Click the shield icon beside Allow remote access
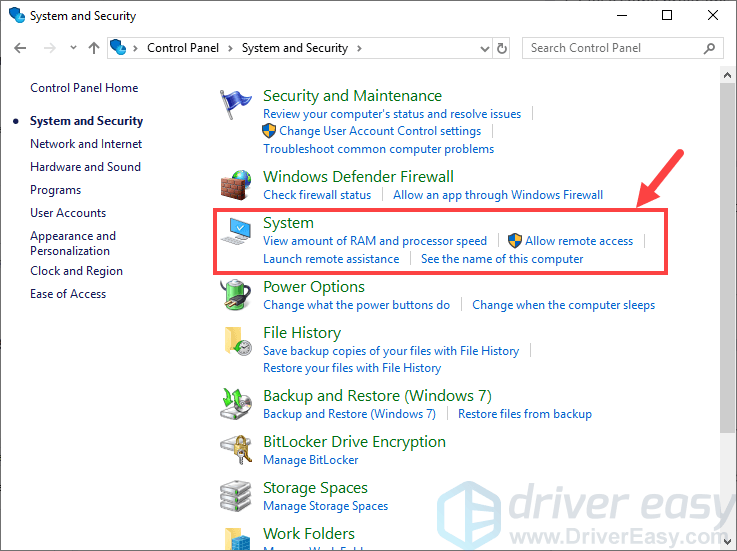This screenshot has height=551, width=737. click(x=515, y=241)
